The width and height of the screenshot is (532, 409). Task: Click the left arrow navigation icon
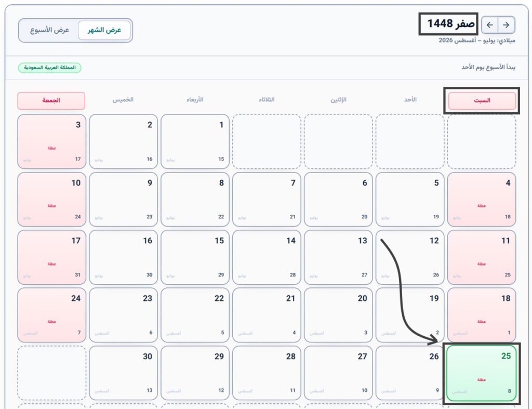[x=489, y=25]
